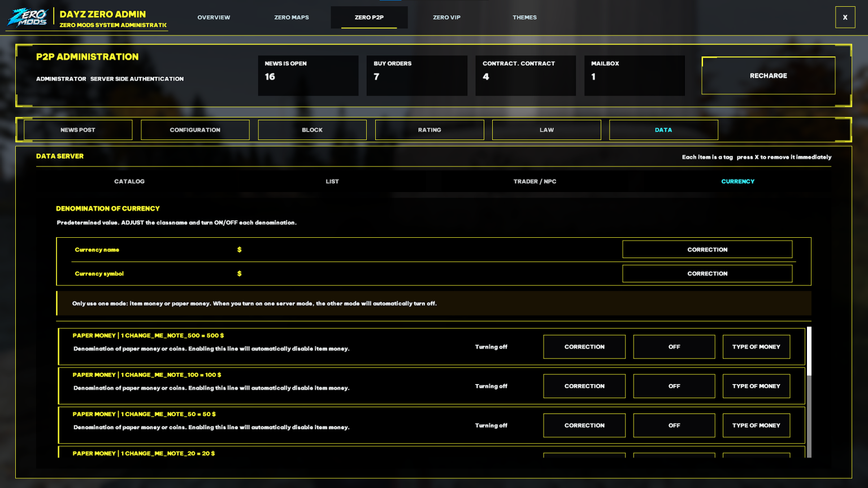Open the Configuration section
The height and width of the screenshot is (488, 868).
click(x=195, y=130)
